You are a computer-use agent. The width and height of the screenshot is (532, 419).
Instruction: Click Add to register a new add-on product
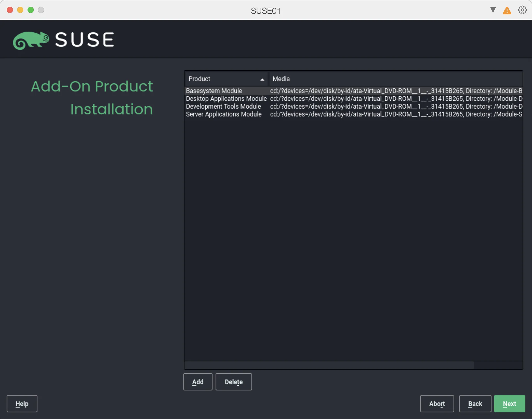197,382
